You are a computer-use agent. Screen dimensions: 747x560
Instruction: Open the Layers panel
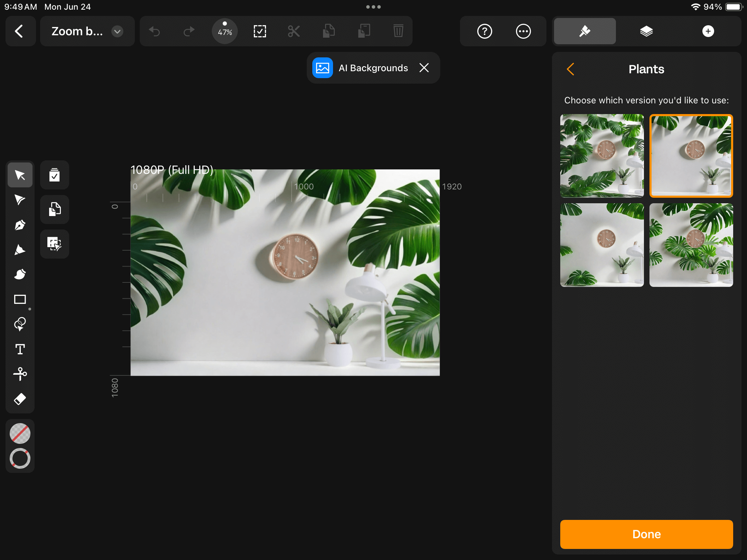pos(646,32)
